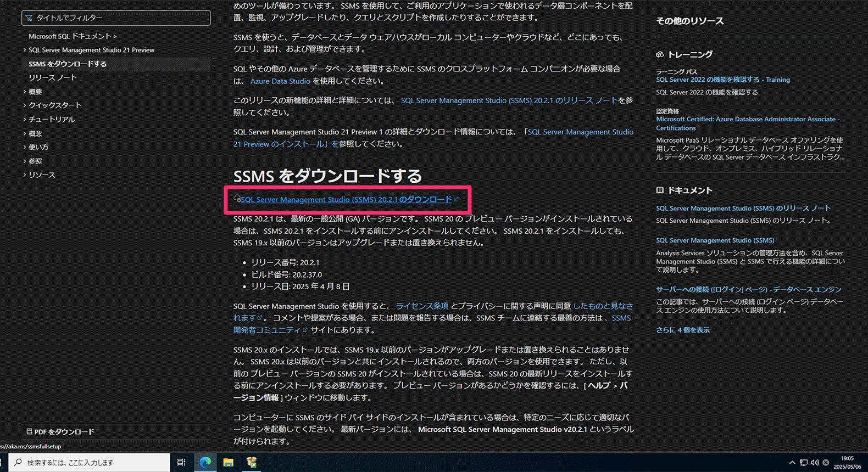Open SQL Server 2022 Training learning path
The image size is (868, 472).
coord(723,80)
